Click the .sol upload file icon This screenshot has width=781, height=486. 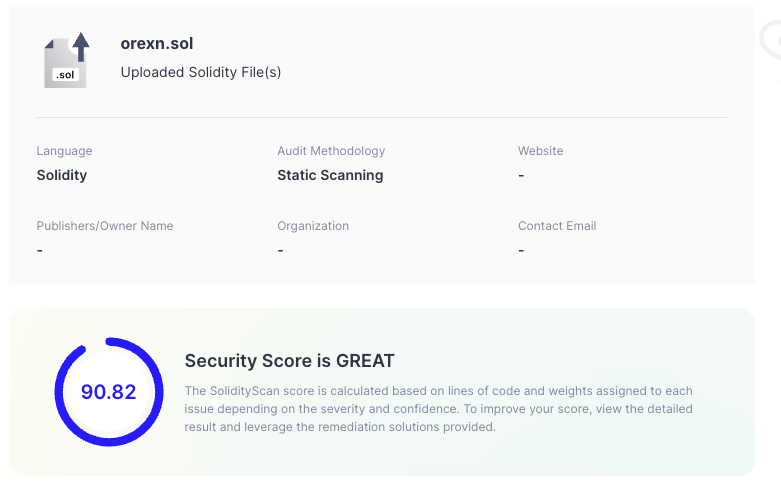66,60
